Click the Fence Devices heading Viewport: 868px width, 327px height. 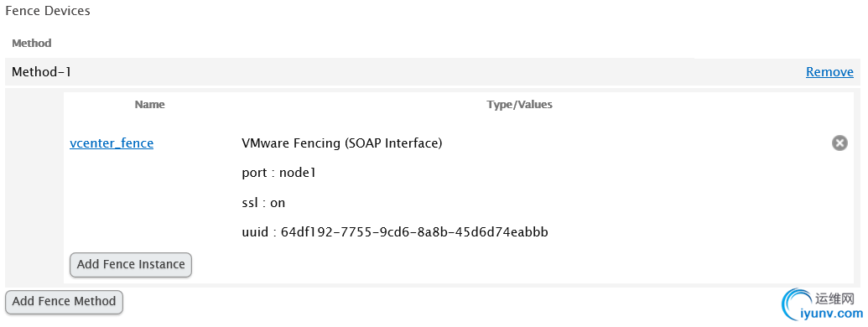pyautogui.click(x=48, y=11)
